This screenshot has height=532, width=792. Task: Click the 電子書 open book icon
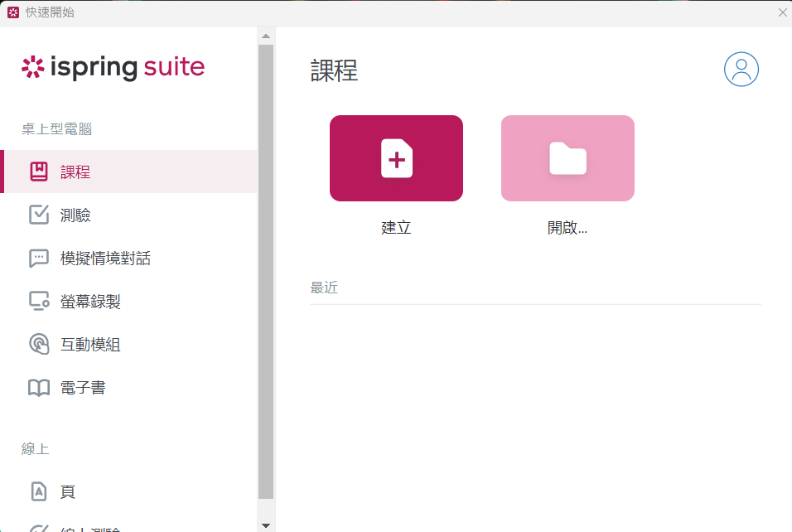tap(39, 388)
